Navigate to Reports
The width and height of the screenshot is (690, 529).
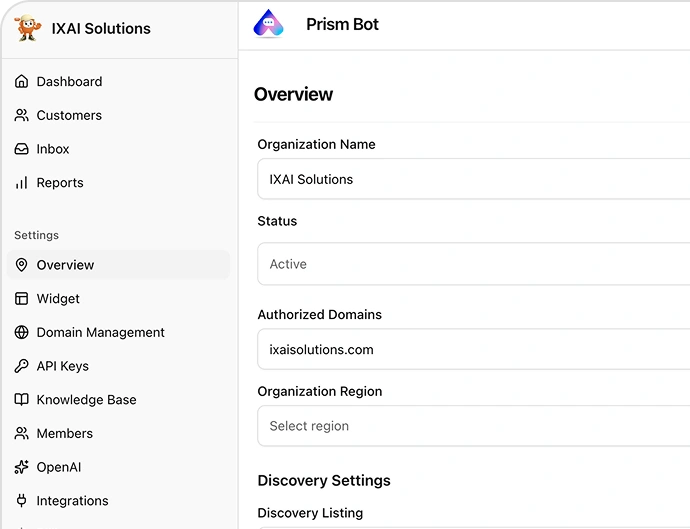118,183
